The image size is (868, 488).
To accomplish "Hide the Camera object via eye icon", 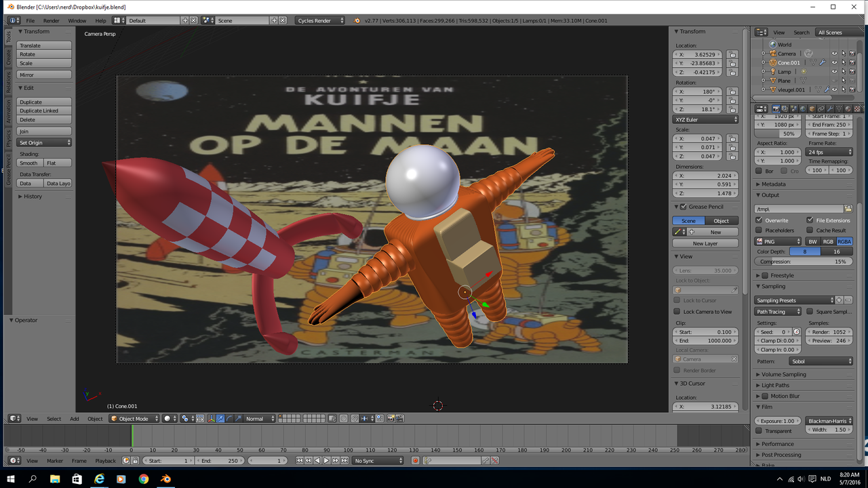I will [834, 54].
